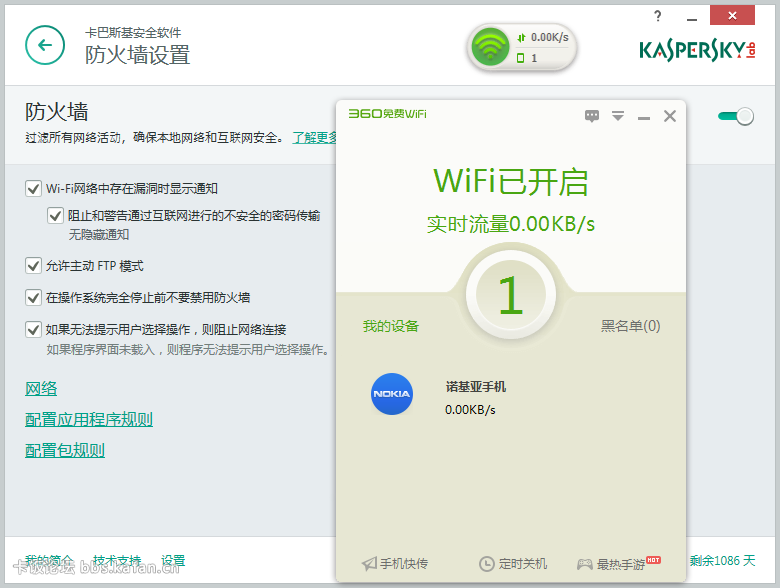Click the 了解更多 learn more link
780x588 pixels.
point(314,137)
